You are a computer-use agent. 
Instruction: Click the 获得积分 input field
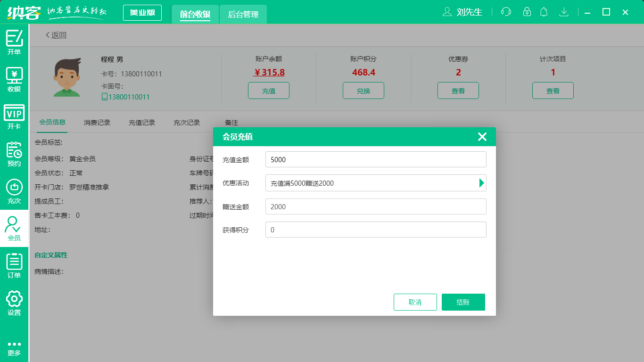pyautogui.click(x=376, y=230)
